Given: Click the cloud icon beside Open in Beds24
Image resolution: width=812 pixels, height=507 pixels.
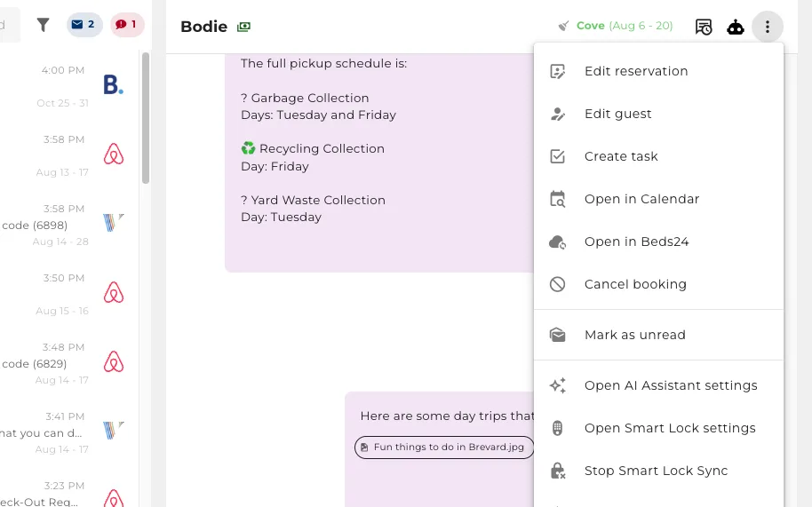Looking at the screenshot, I should point(557,242).
